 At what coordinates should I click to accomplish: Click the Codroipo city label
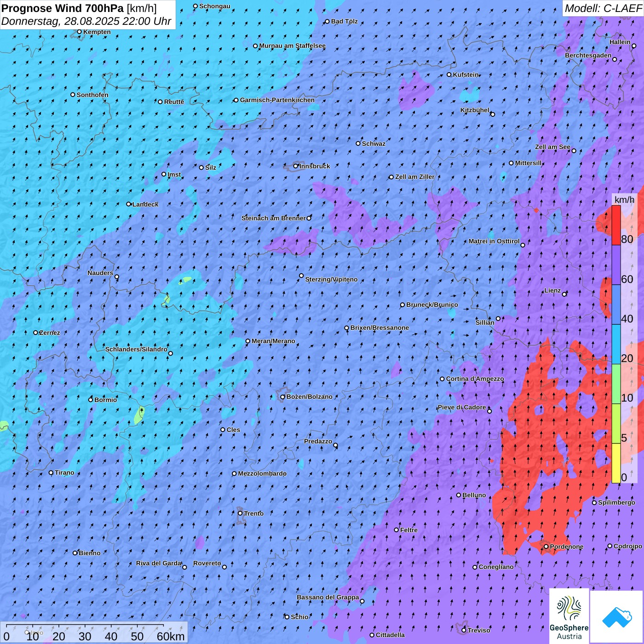point(628,546)
